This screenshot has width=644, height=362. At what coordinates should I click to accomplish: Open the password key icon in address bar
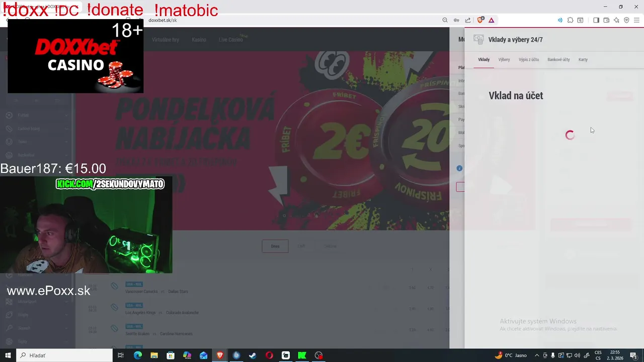tap(456, 20)
